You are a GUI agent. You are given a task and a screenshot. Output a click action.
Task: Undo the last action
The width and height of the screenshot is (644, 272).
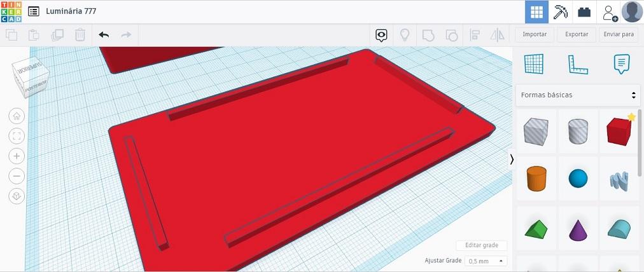[104, 36]
